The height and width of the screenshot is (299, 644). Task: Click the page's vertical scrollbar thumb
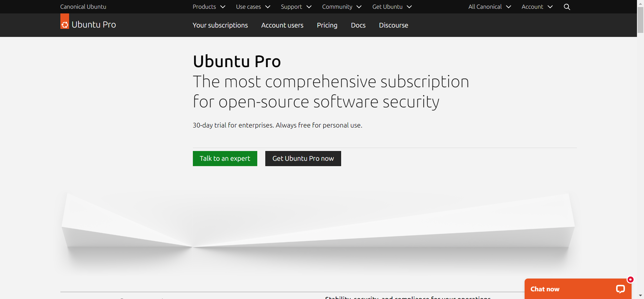click(640, 19)
